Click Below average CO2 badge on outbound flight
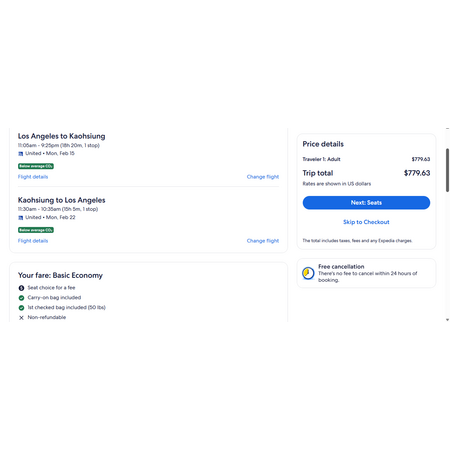The width and height of the screenshot is (450, 450). (36, 166)
